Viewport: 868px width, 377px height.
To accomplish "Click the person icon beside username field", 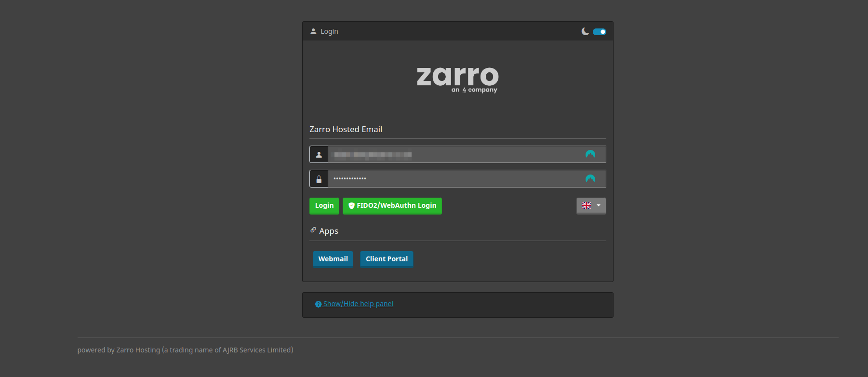I will tap(319, 154).
